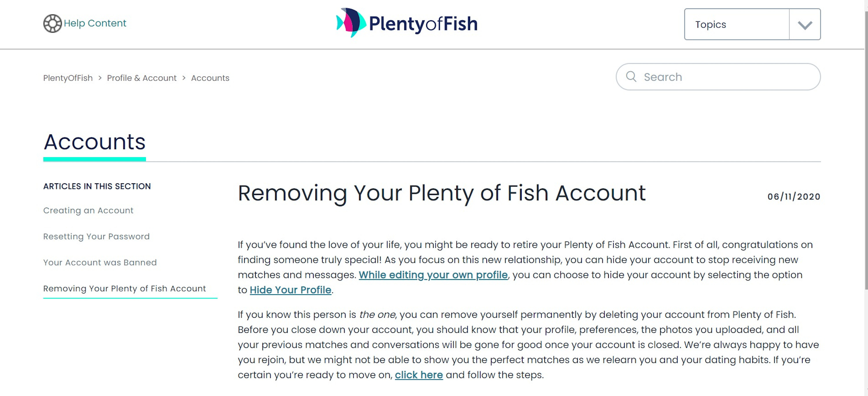Click inside the Search input field
Image resolution: width=868 pixels, height=396 pixels.
coord(718,76)
